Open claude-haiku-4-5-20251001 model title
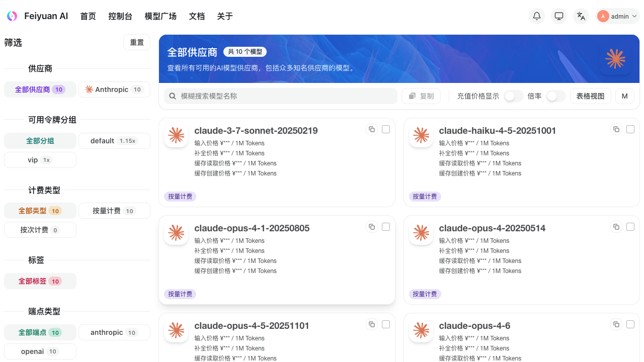 click(498, 131)
